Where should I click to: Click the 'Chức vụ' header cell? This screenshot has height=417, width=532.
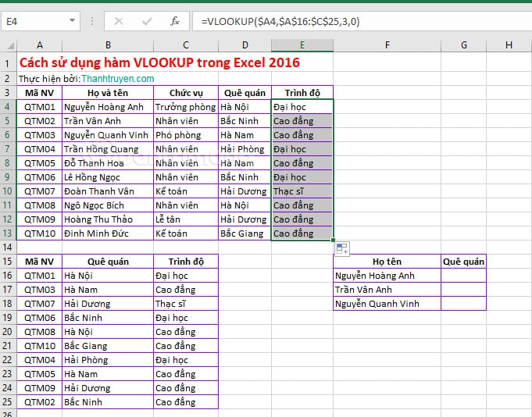(x=186, y=93)
